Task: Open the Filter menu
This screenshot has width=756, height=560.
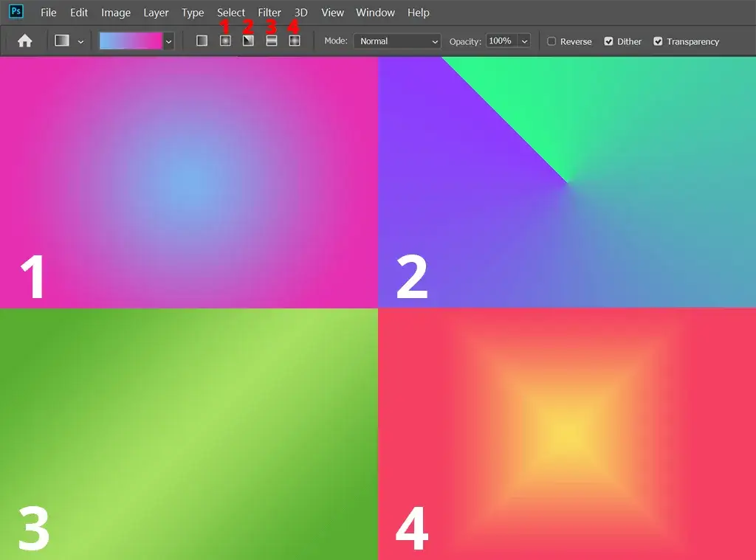Action: coord(269,12)
